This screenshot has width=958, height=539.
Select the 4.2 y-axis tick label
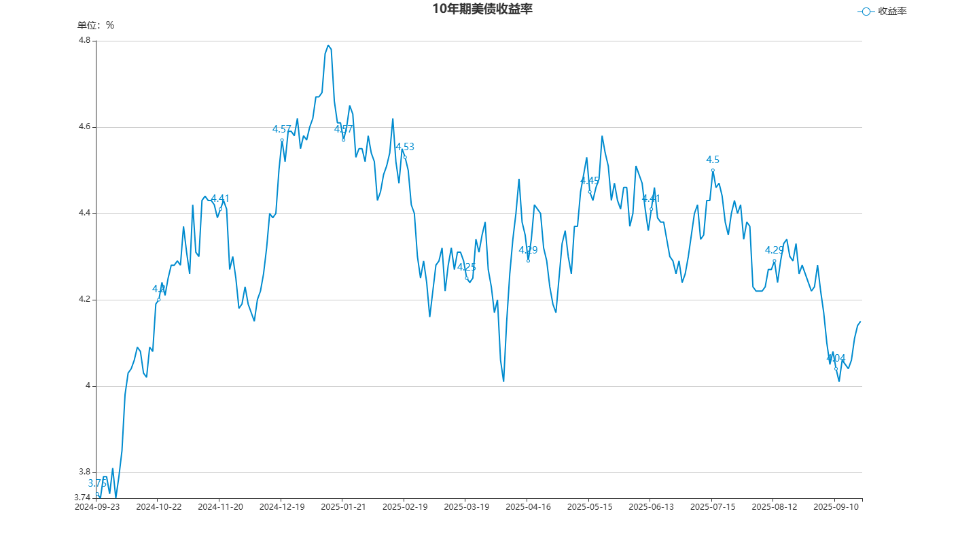(x=84, y=299)
